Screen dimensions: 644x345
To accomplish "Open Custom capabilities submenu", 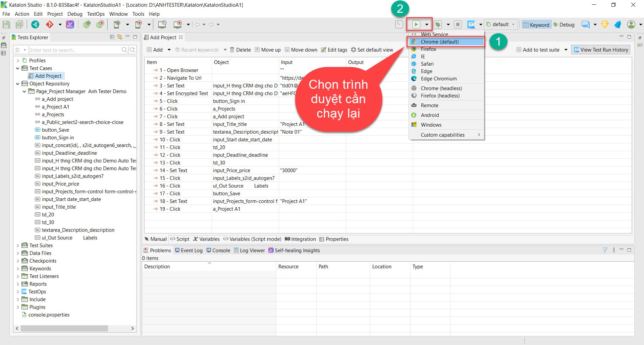I will [447, 135].
